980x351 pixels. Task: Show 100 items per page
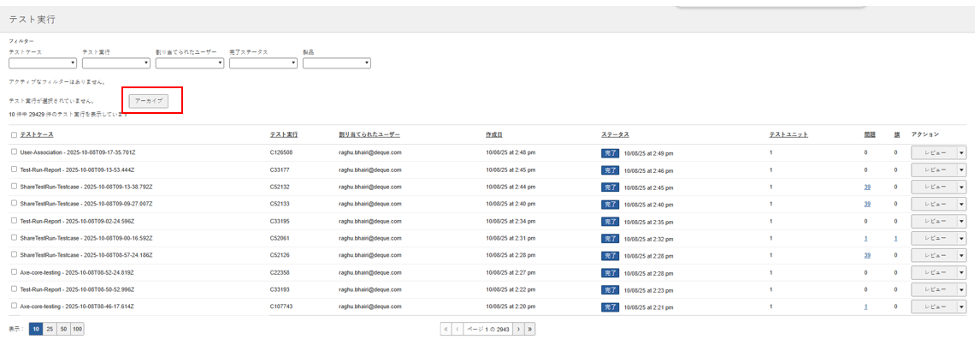coord(77,329)
